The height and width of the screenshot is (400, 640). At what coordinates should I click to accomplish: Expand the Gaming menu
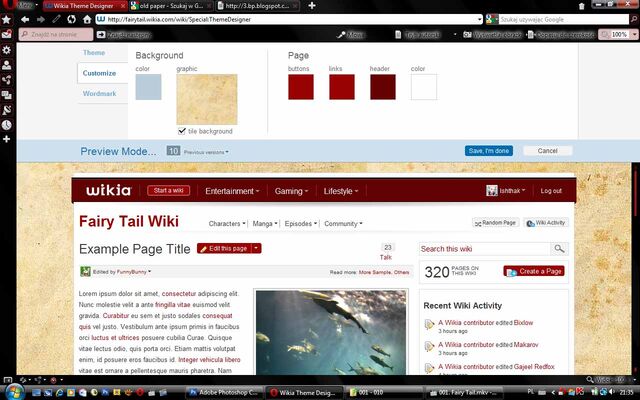pos(291,191)
